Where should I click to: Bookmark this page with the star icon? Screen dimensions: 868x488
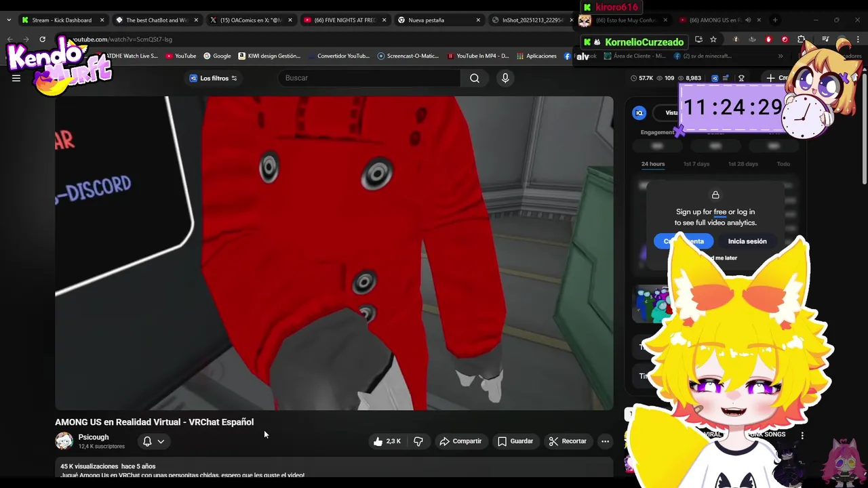(713, 39)
